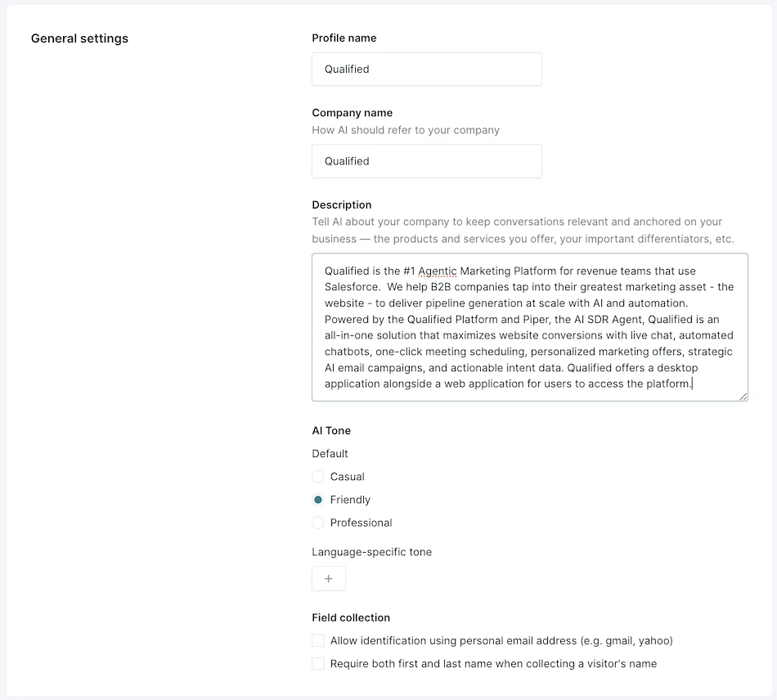The height and width of the screenshot is (700, 777).
Task: Click the Profile name field label
Action: click(344, 38)
